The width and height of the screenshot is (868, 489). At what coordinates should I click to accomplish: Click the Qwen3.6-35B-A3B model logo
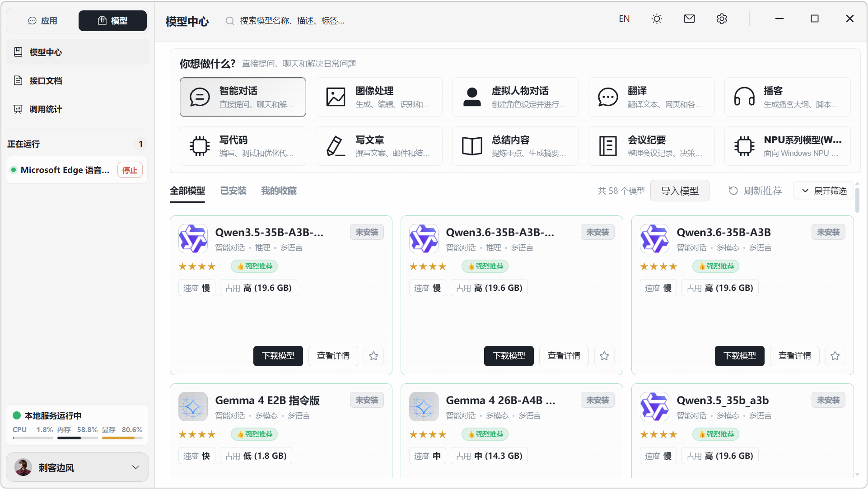(654, 238)
